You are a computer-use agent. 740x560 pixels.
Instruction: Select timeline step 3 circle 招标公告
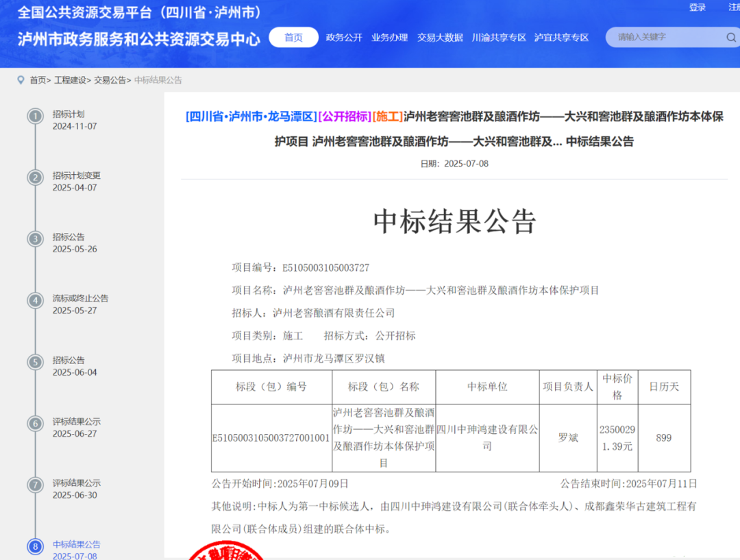(x=35, y=239)
